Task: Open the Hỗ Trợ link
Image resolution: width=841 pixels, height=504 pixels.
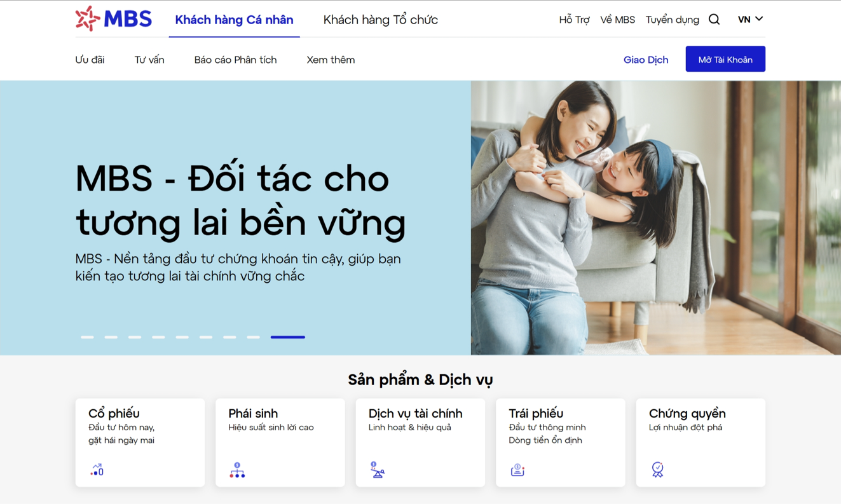Action: pyautogui.click(x=574, y=20)
